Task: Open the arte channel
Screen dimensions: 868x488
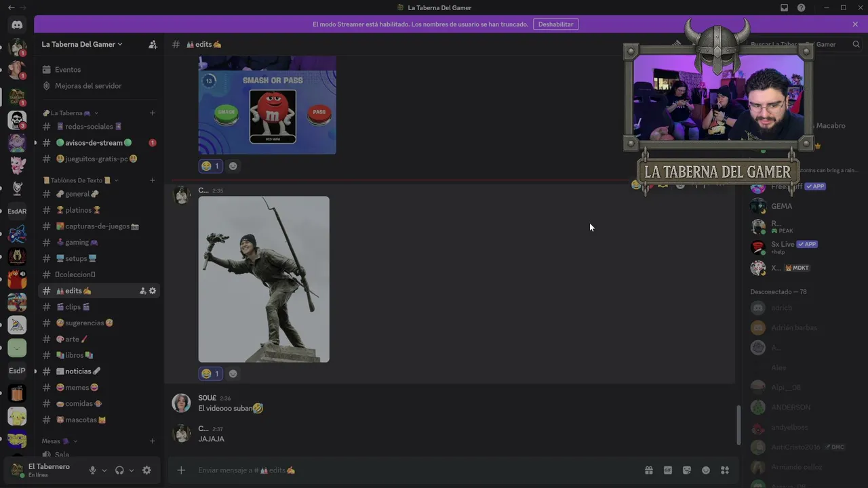Action: tap(99, 339)
